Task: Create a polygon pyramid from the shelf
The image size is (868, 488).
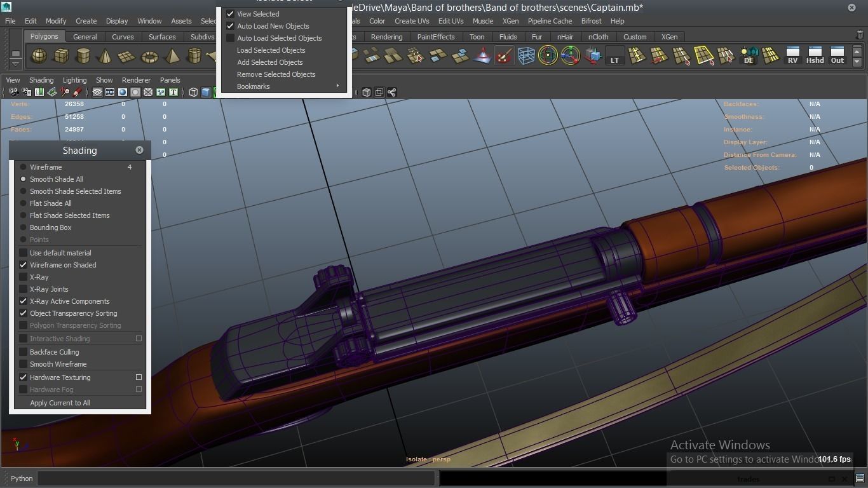Action: tap(172, 57)
